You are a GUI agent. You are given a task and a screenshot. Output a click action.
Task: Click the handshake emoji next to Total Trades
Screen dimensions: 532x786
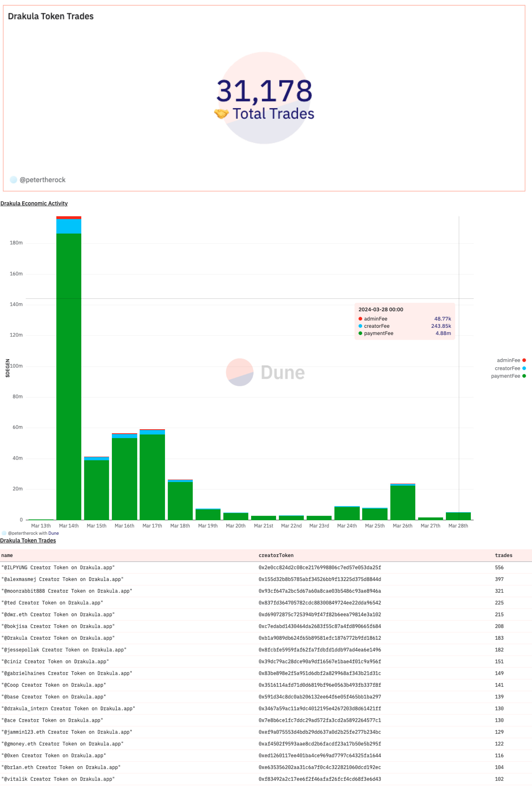(x=221, y=114)
